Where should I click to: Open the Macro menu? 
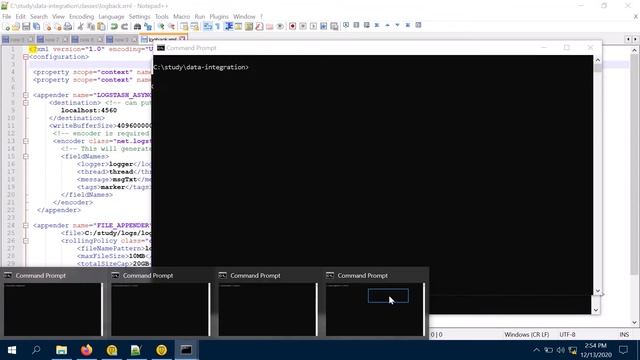coord(181,16)
